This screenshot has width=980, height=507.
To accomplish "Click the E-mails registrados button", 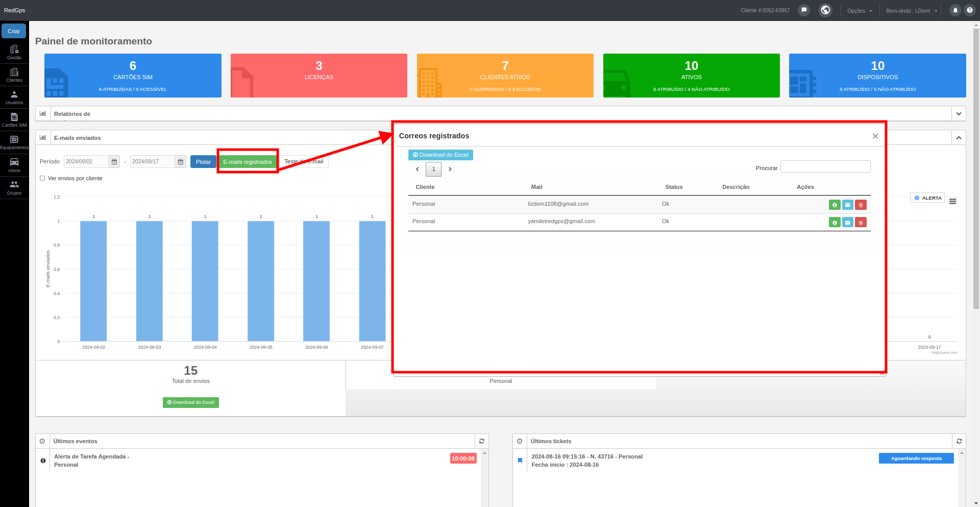I will [248, 162].
